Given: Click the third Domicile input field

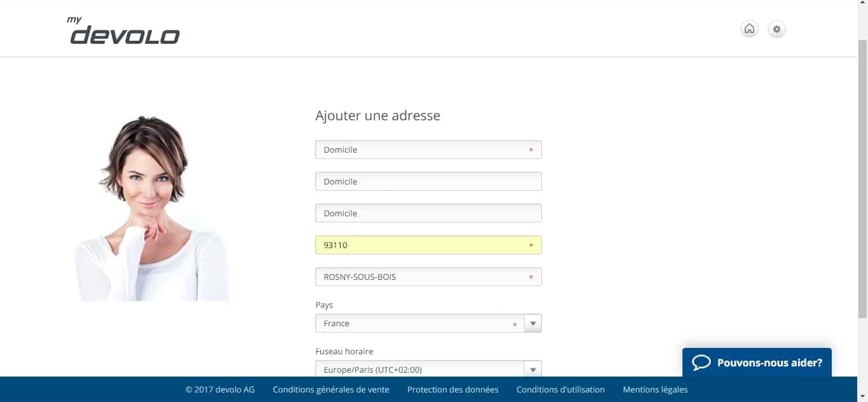Looking at the screenshot, I should pyautogui.click(x=428, y=213).
